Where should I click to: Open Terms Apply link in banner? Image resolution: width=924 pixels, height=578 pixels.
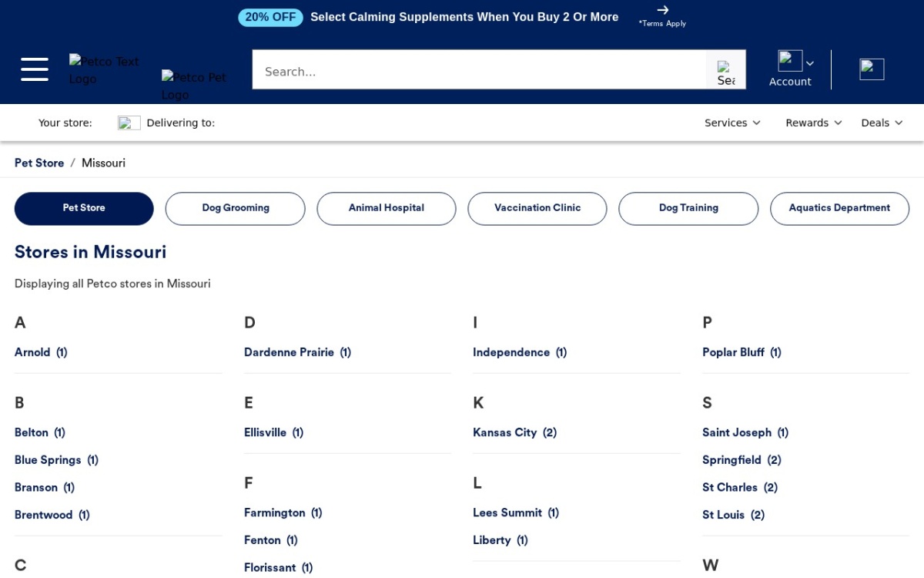[662, 23]
